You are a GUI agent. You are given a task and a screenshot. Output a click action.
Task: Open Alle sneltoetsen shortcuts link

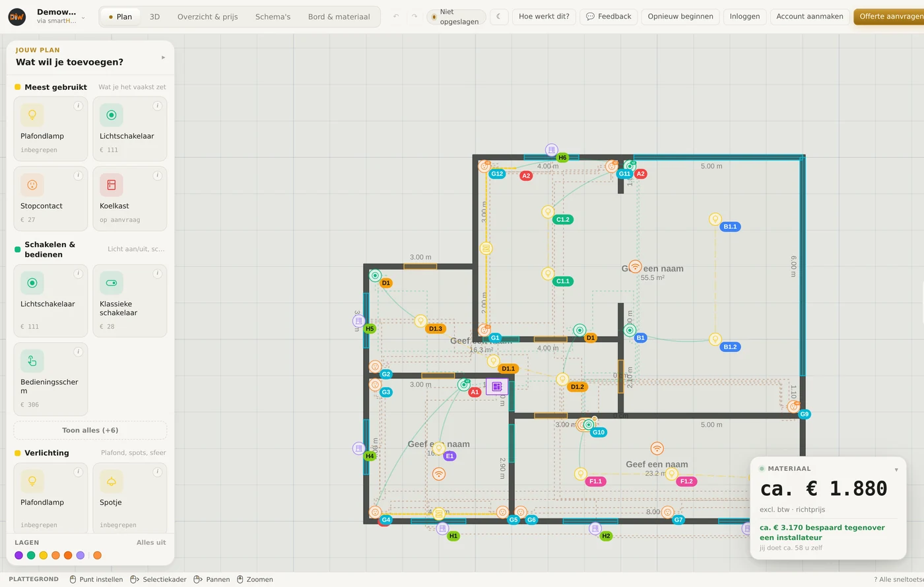tap(899, 580)
